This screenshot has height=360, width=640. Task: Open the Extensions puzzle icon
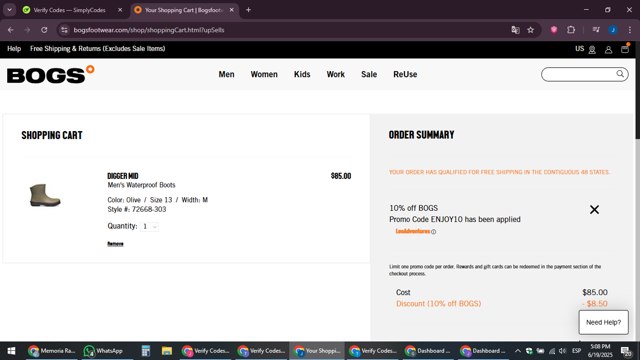pos(571,29)
